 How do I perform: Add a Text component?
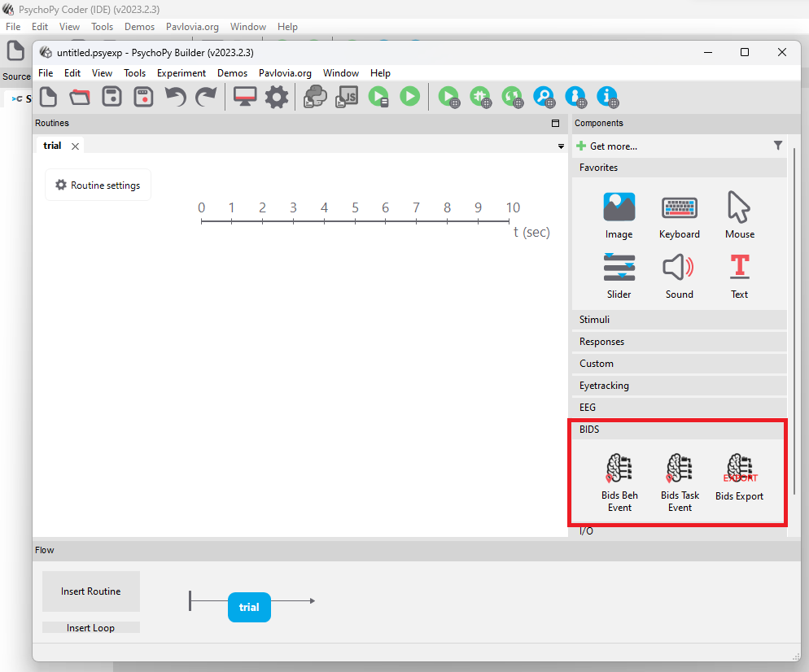pyautogui.click(x=739, y=276)
